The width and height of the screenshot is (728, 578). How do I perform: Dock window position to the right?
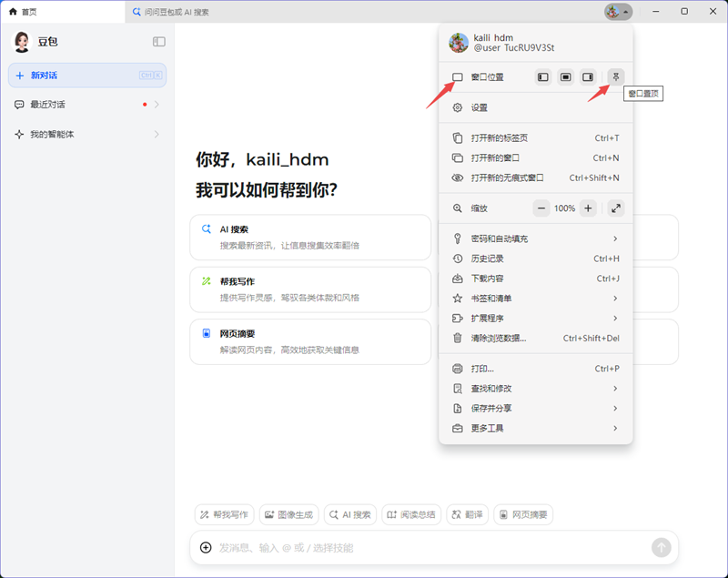588,76
